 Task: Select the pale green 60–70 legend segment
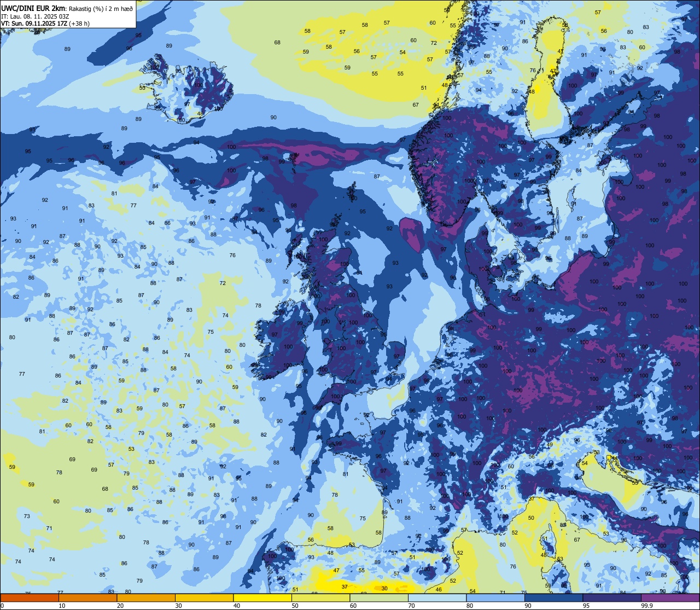coord(379,597)
